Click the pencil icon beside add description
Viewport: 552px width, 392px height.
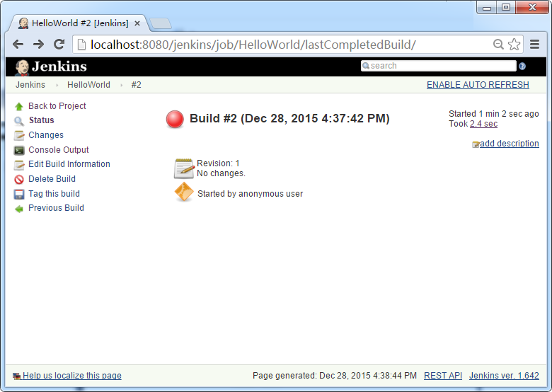click(476, 144)
